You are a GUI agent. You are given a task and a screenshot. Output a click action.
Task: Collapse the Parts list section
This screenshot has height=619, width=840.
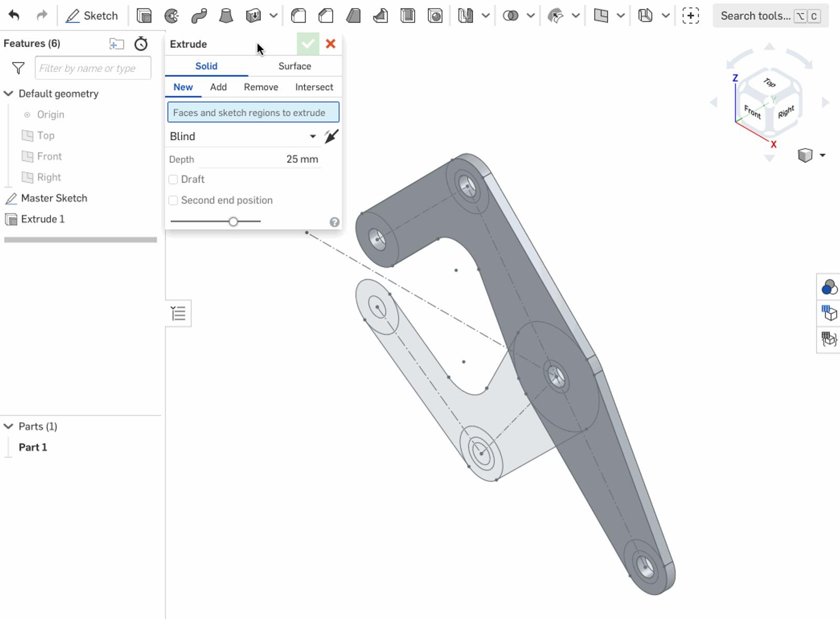pyautogui.click(x=8, y=426)
